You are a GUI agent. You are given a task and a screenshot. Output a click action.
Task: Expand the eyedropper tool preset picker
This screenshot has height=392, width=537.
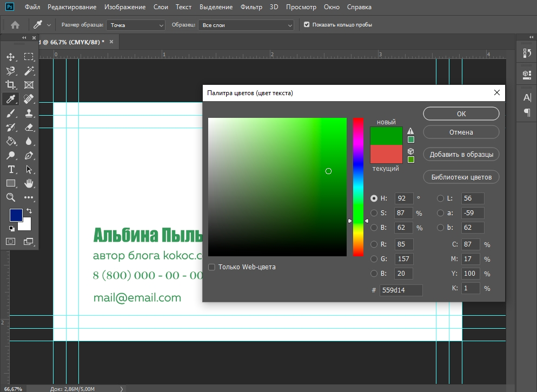coord(49,25)
